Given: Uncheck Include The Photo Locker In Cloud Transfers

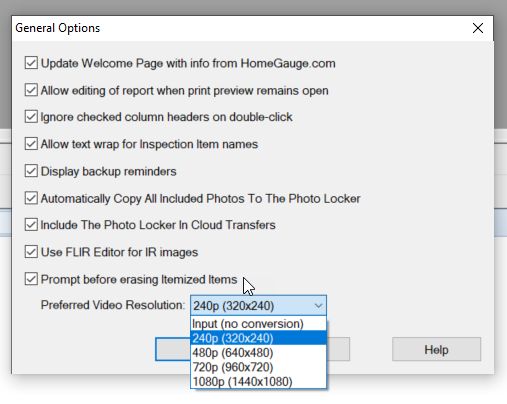Looking at the screenshot, I should point(31,225).
